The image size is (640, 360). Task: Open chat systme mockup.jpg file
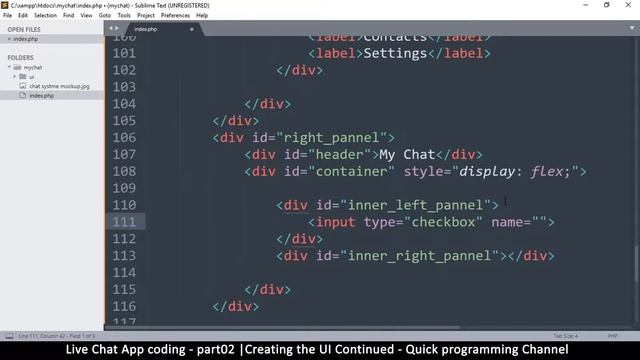point(59,86)
